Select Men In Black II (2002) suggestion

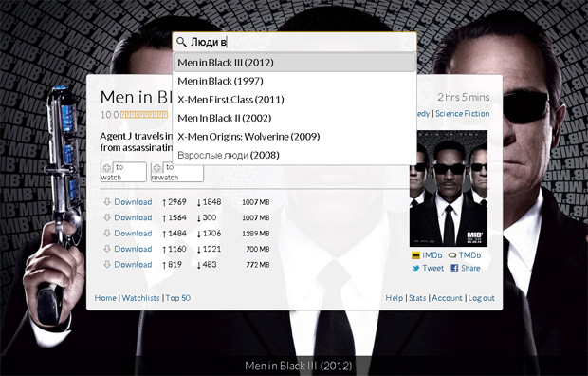[294, 118]
